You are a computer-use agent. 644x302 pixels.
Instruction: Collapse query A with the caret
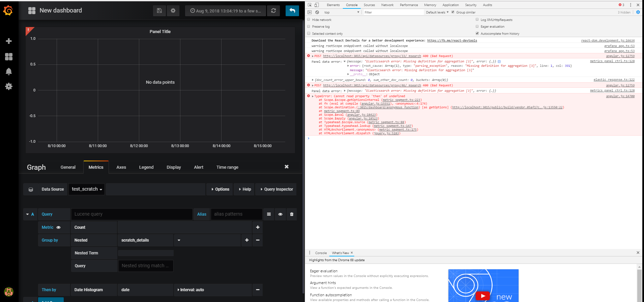coord(28,214)
